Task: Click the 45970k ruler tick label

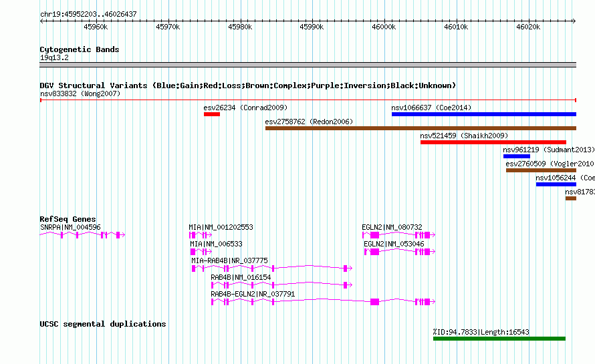Action: (x=168, y=27)
